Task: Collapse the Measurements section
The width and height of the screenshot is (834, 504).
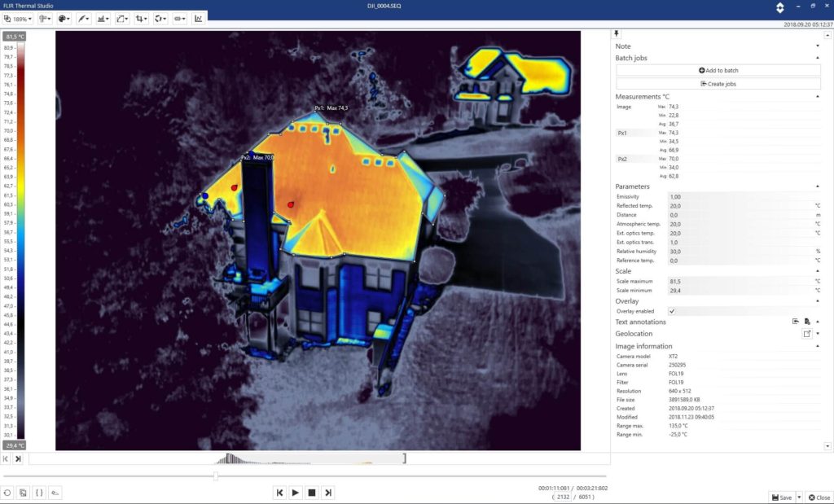Action: (817, 97)
